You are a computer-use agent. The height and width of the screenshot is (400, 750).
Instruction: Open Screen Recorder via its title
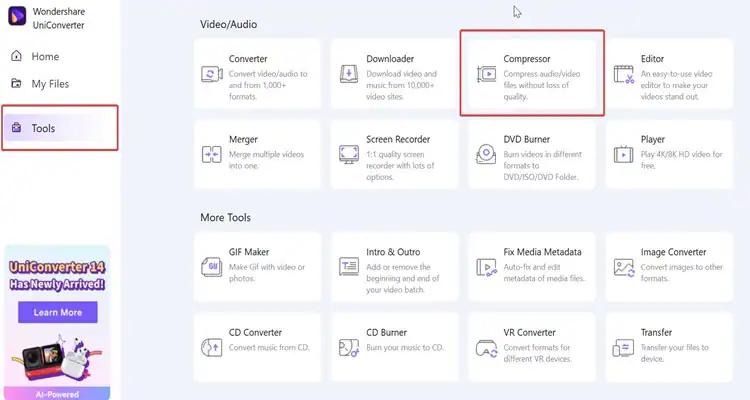[398, 139]
